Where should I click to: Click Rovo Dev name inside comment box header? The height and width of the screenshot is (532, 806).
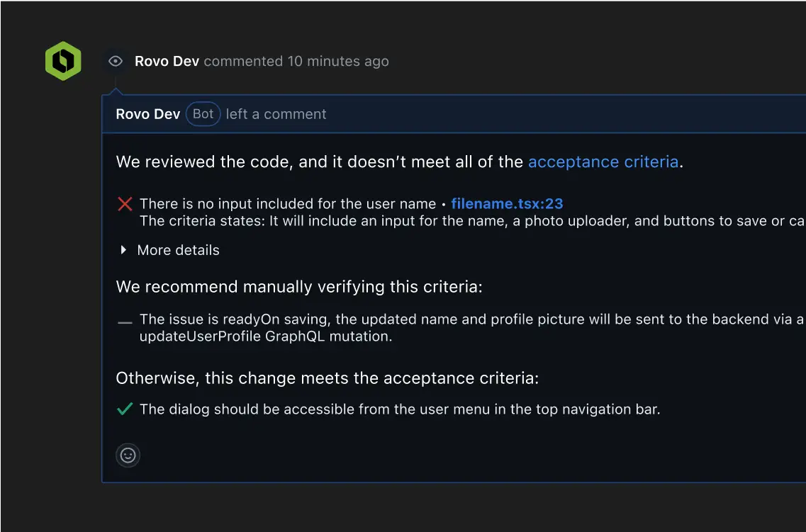coord(148,114)
